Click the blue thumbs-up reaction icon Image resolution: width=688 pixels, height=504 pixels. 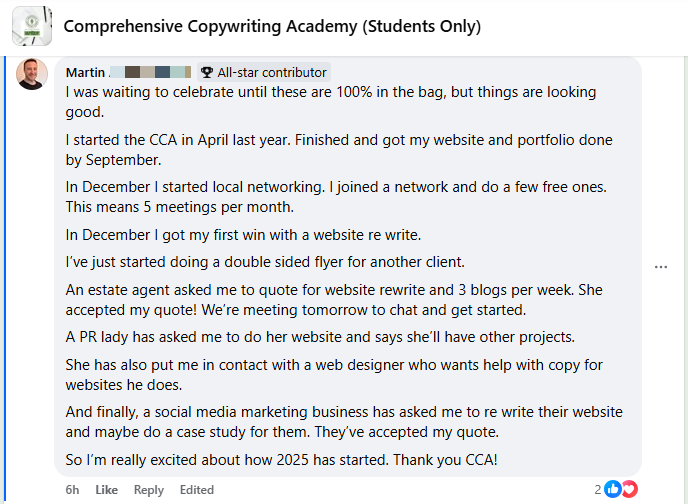pos(613,489)
